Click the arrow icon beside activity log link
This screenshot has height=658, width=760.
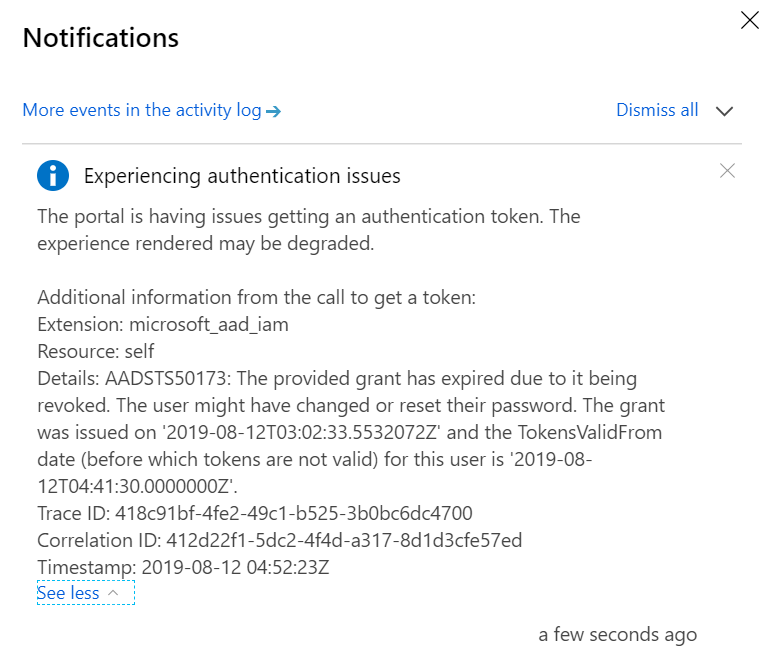tap(273, 111)
